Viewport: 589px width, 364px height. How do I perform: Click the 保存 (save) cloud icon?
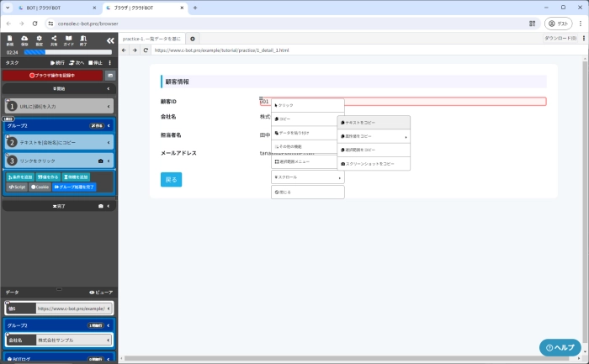(x=24, y=40)
